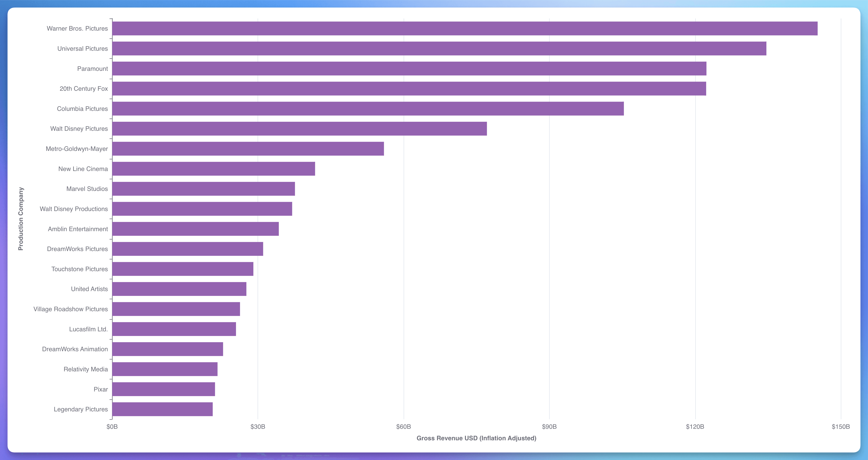Select the DreamWorks Pictures bar
This screenshot has height=460, width=868.
[188, 249]
